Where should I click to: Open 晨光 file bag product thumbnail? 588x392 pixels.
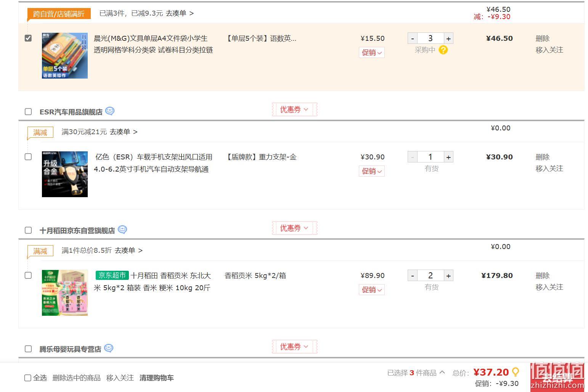coord(65,56)
